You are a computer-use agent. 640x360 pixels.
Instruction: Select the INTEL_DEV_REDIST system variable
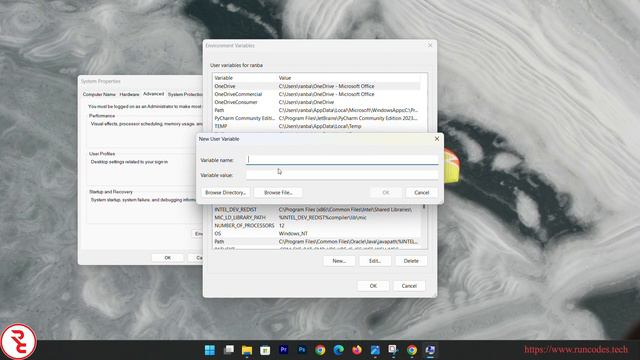(317, 209)
